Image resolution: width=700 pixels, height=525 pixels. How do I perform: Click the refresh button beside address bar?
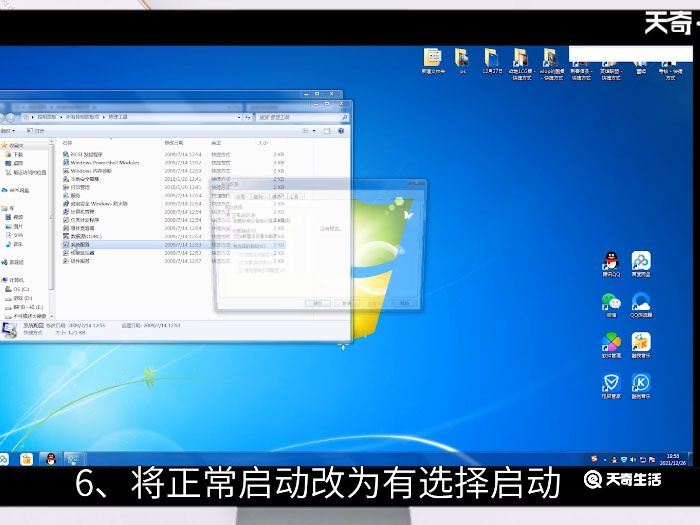point(248,117)
